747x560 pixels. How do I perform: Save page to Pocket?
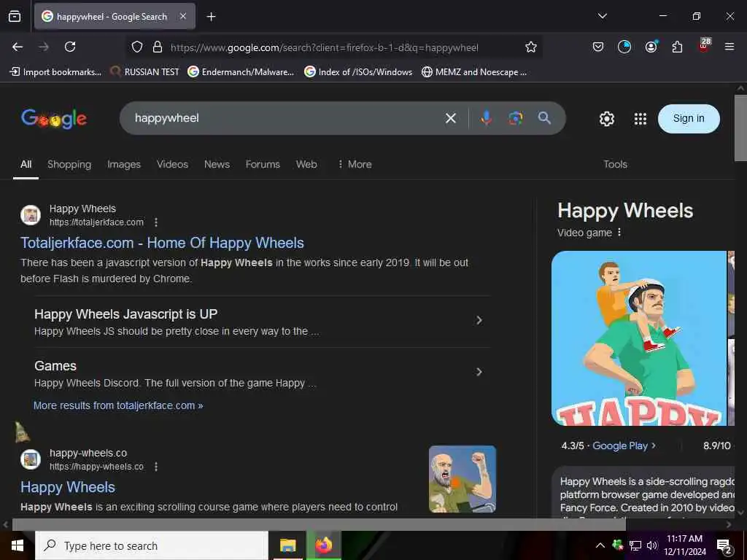point(598,47)
